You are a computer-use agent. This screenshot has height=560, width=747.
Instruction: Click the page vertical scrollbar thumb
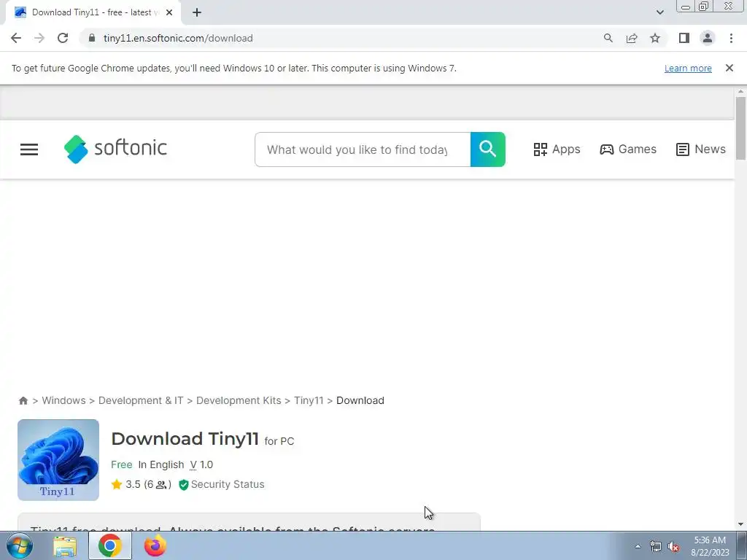tap(740, 128)
